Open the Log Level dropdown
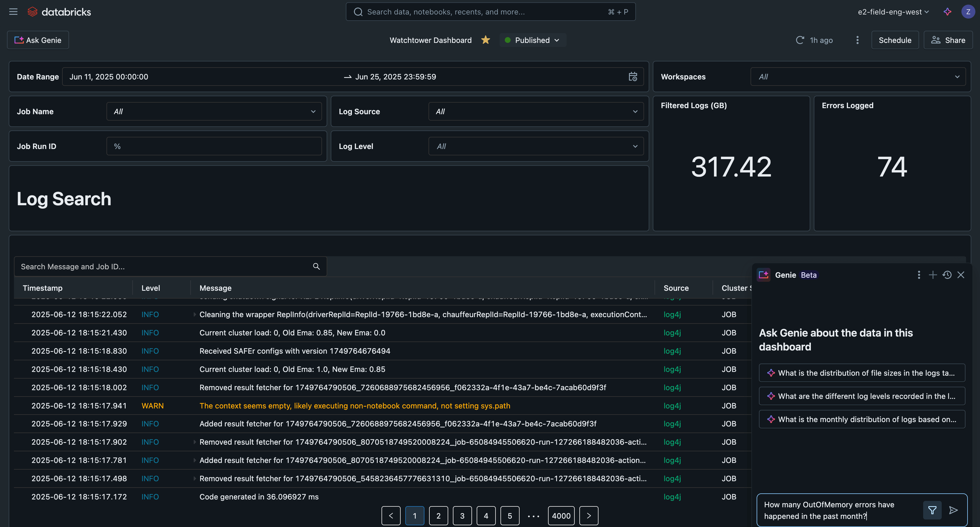Viewport: 980px width, 527px height. point(536,146)
